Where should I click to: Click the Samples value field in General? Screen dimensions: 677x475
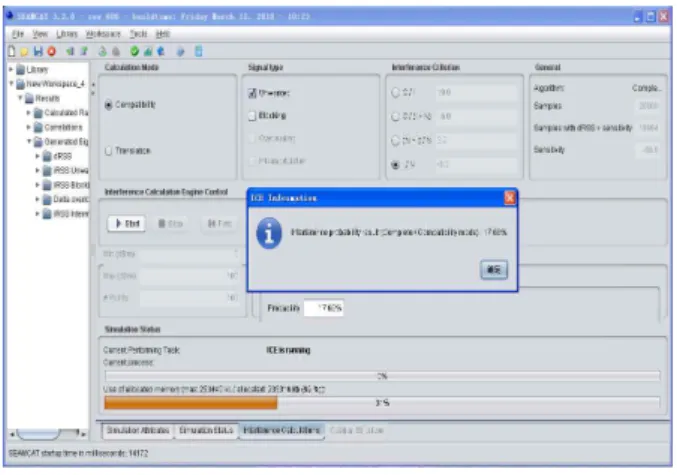(648, 106)
